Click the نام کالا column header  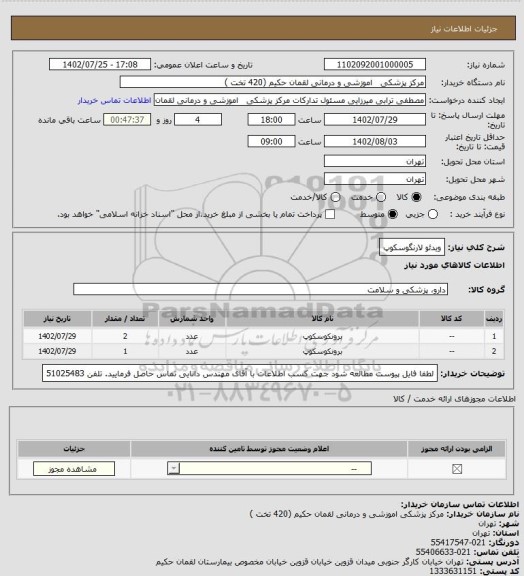coord(322,319)
